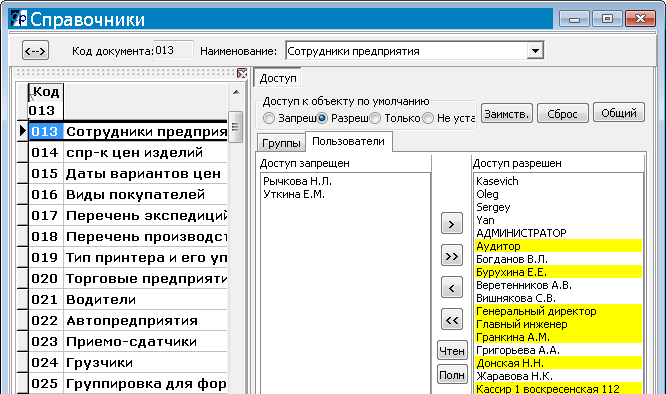The width and height of the screenshot is (666, 394).
Task: Click the Общий button
Action: coord(619,113)
